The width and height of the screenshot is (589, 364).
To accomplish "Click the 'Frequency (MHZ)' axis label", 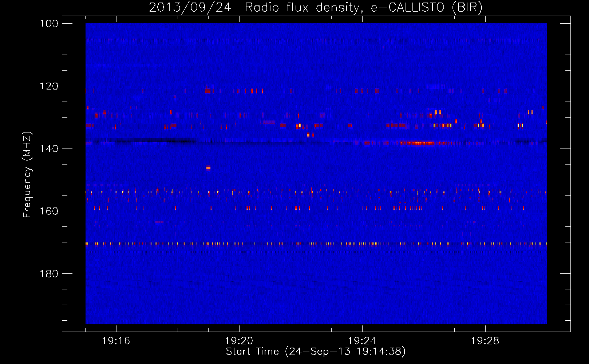I will 27,175.
